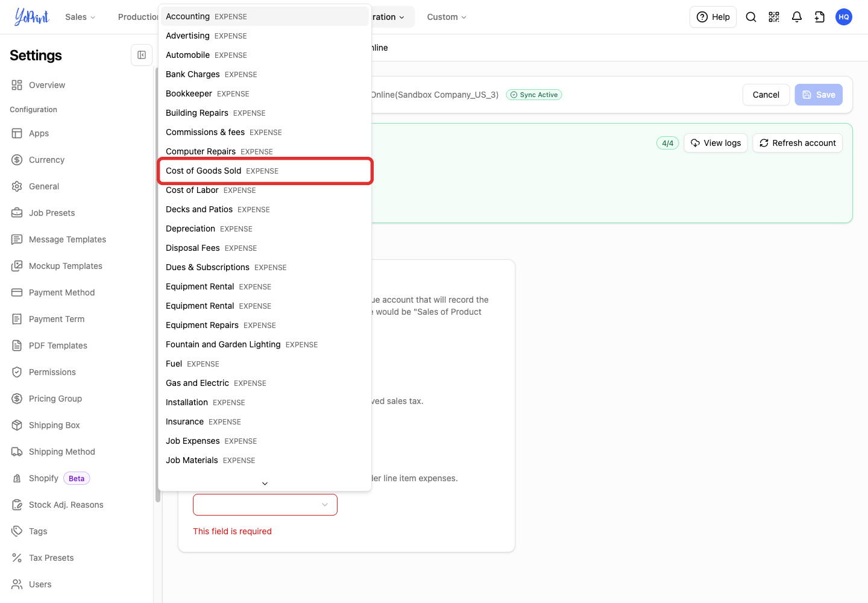
Task: Click the Mockup Templates icon
Action: point(17,266)
